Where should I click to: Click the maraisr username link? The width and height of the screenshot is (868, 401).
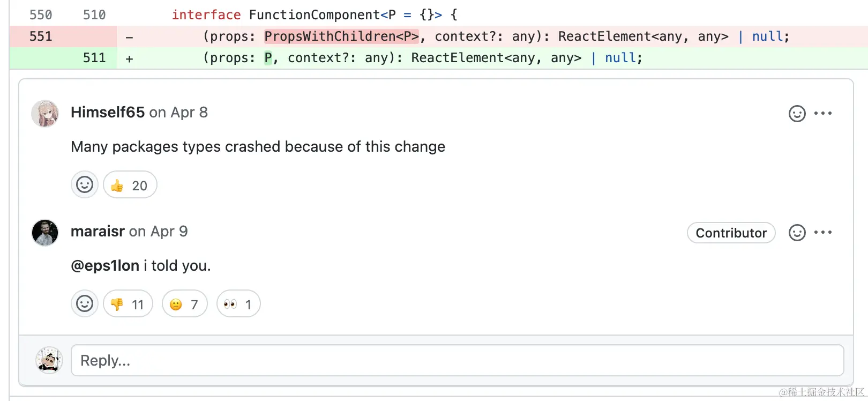pos(98,232)
